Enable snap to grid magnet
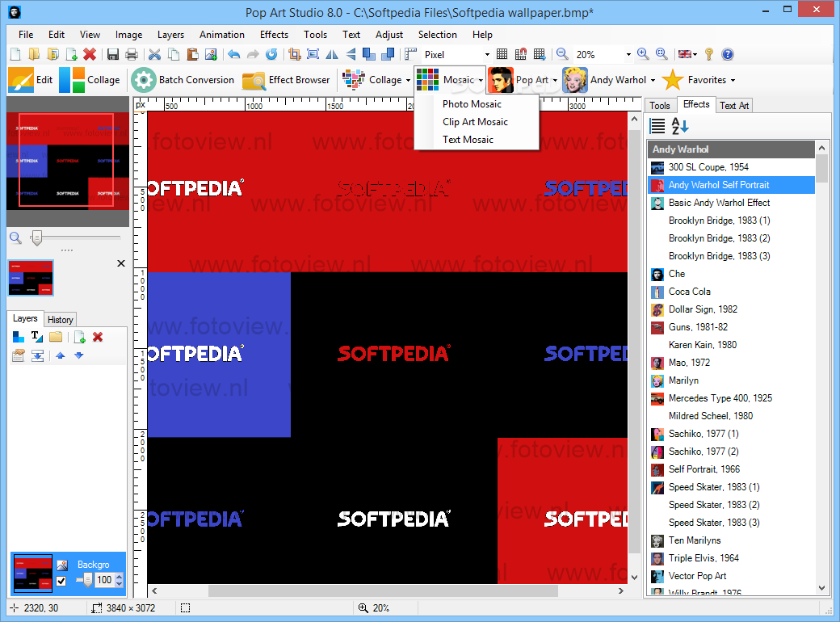 tap(521, 54)
